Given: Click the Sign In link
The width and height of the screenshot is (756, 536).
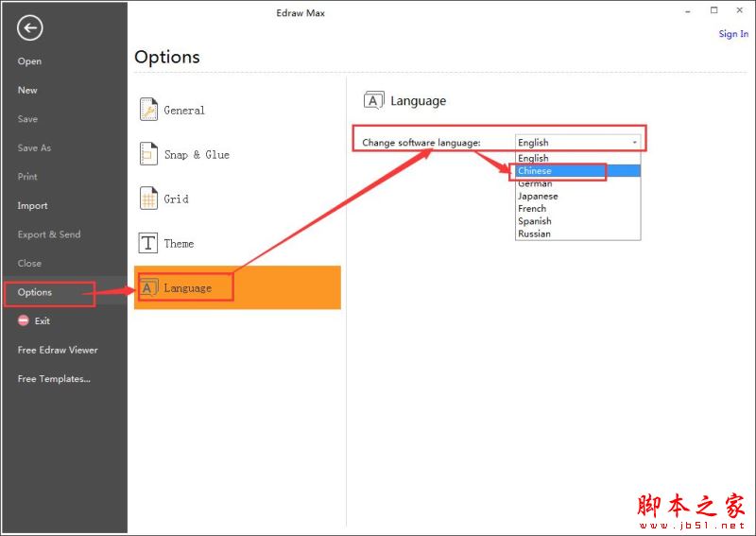Looking at the screenshot, I should coord(733,34).
